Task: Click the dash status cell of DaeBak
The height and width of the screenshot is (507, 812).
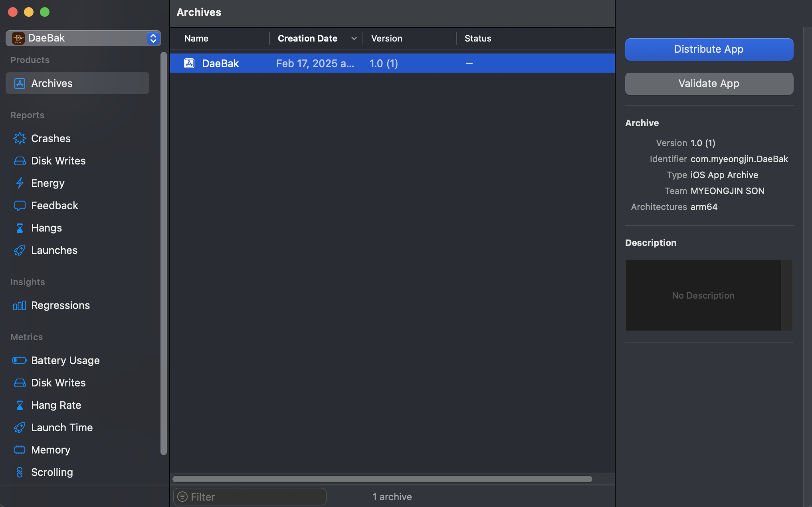Action: click(x=469, y=63)
